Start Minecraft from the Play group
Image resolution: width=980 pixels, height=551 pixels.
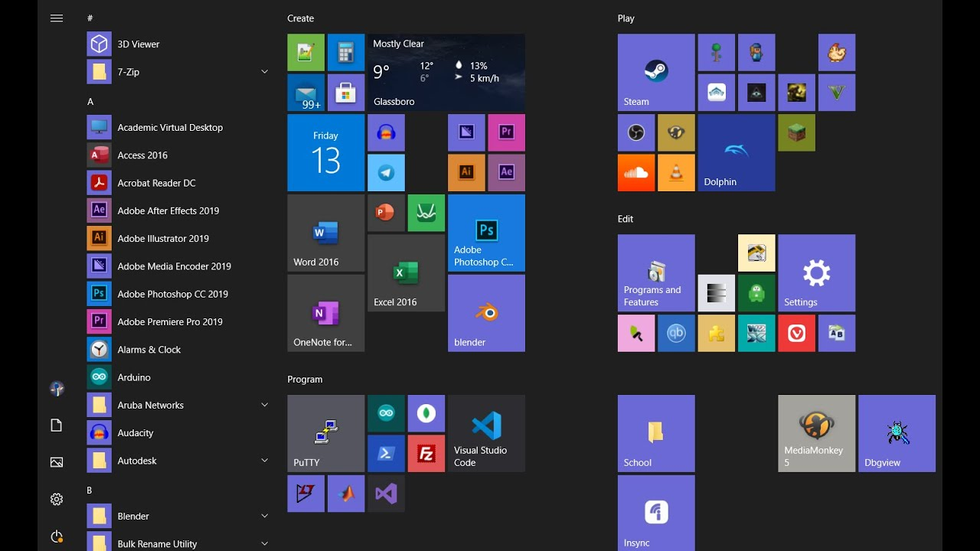pyautogui.click(x=796, y=132)
